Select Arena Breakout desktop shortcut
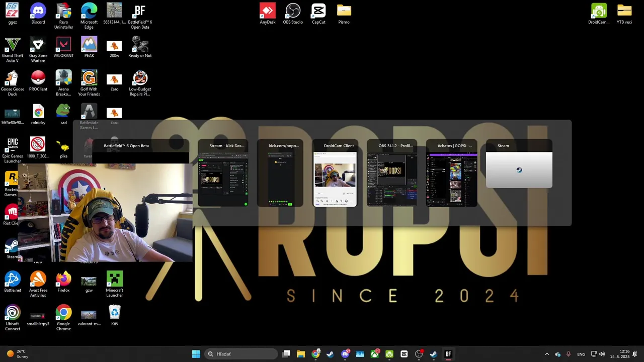The height and width of the screenshot is (362, 644). (x=63, y=83)
